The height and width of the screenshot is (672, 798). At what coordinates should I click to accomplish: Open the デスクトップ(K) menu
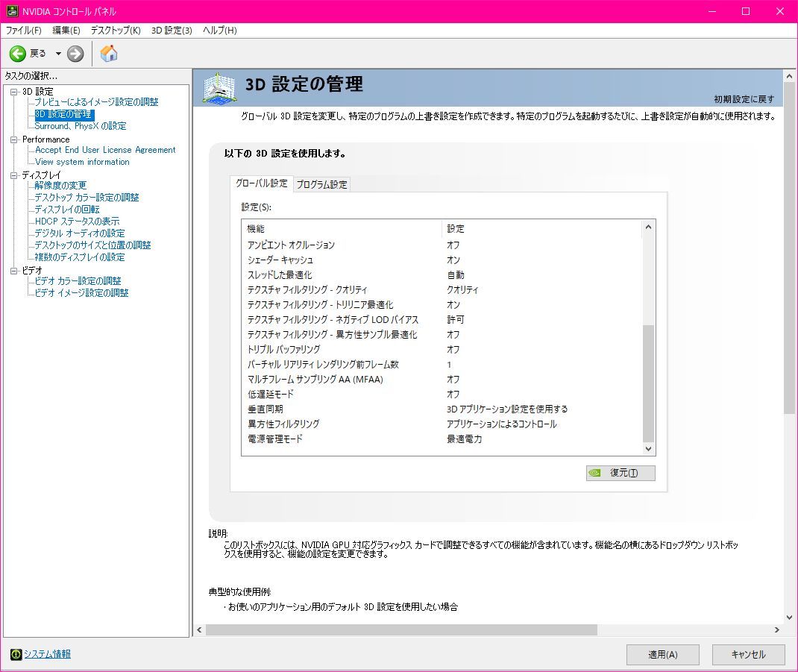click(116, 31)
